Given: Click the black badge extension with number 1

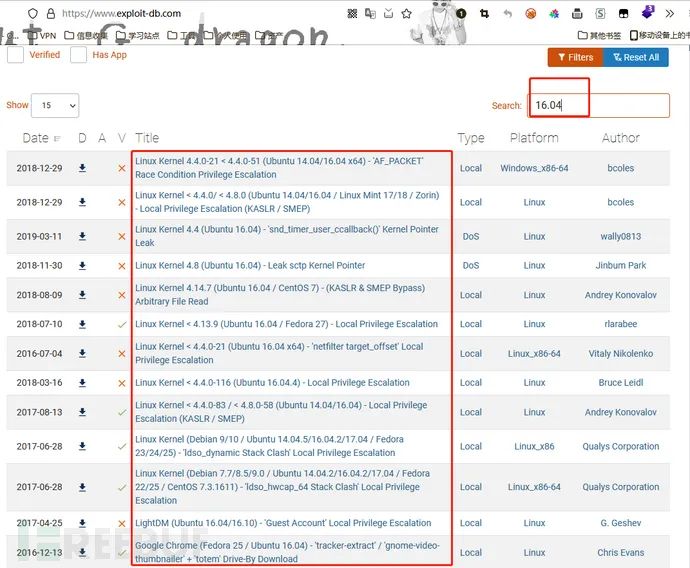Looking at the screenshot, I should 461,14.
